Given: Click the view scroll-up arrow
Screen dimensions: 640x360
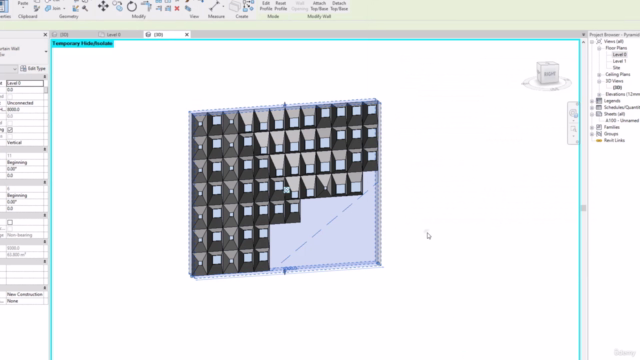Looking at the screenshot, I should [583, 42].
